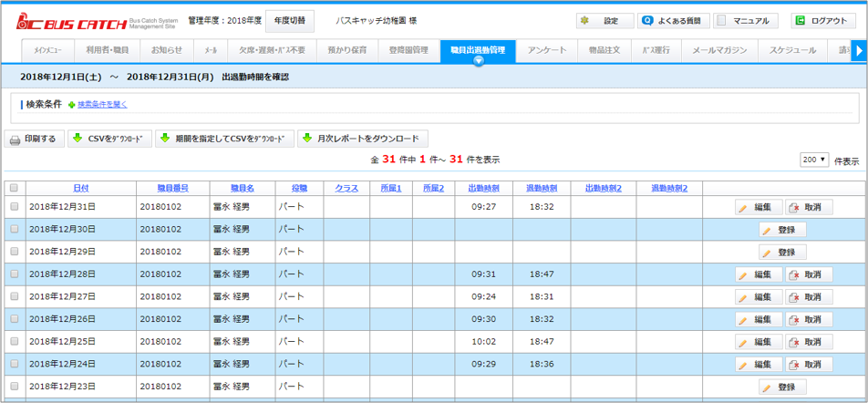Check the 2018年12月29日 row checkbox

[15, 252]
